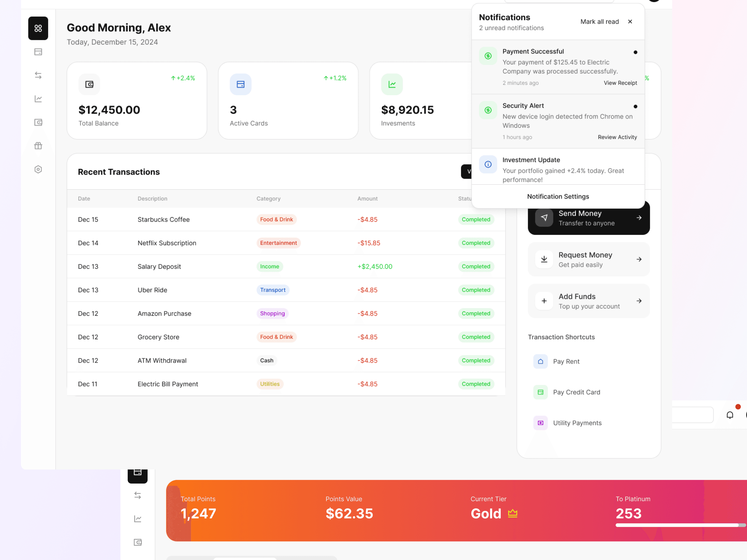
Task: Click Review Activity on the Security Alert
Action: click(x=617, y=137)
